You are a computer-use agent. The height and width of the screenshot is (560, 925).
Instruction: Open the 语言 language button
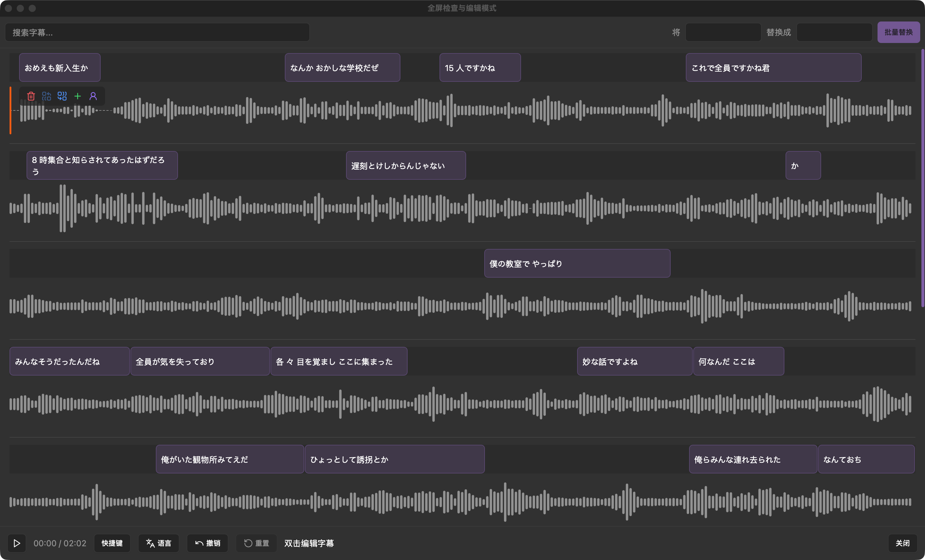click(x=159, y=543)
